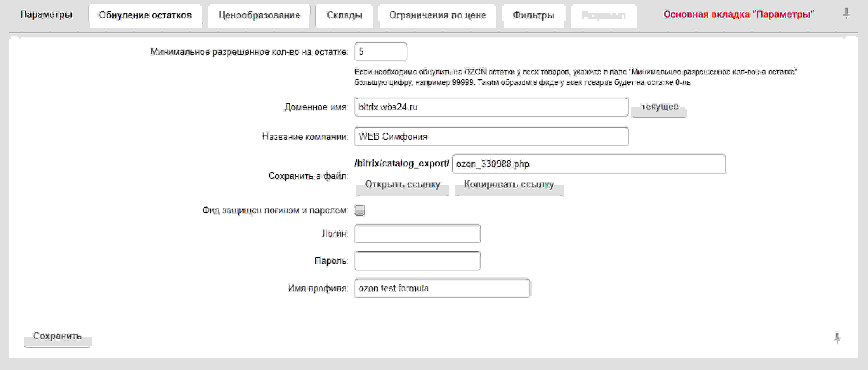The height and width of the screenshot is (370, 868).
Task: Click the OZON stock-reset hint text
Action: click(x=576, y=77)
